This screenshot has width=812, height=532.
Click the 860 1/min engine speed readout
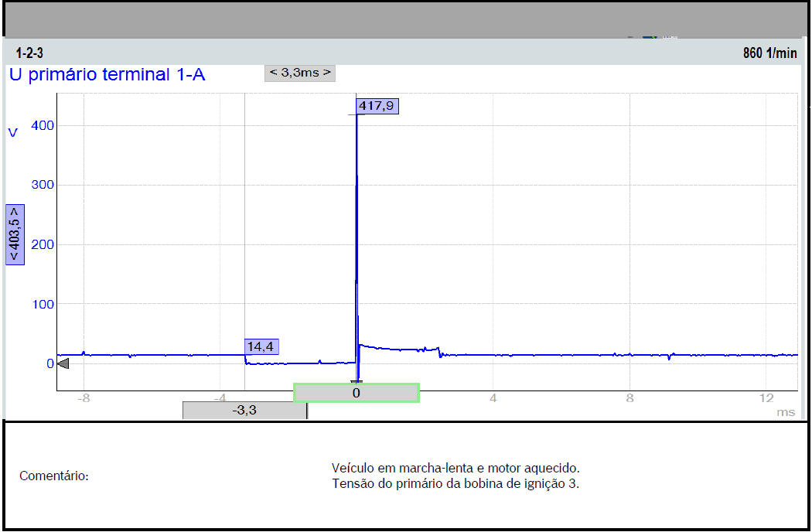769,54
